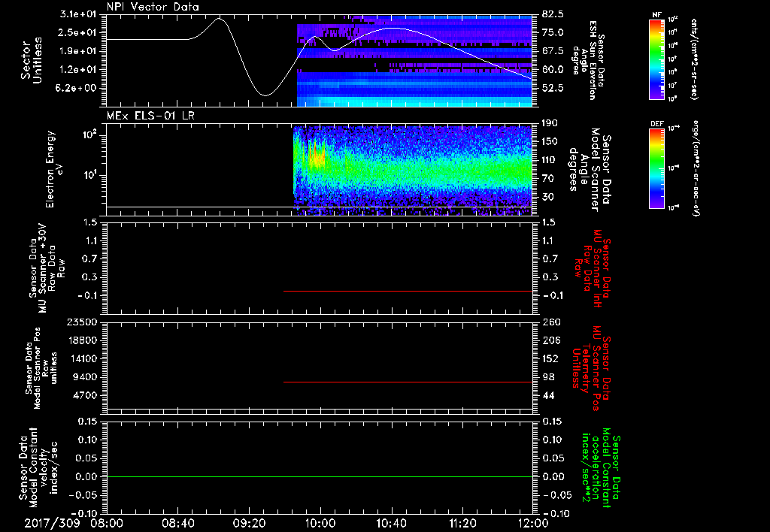
Task: Click the 11:20 time tick label
Action: coord(462,523)
